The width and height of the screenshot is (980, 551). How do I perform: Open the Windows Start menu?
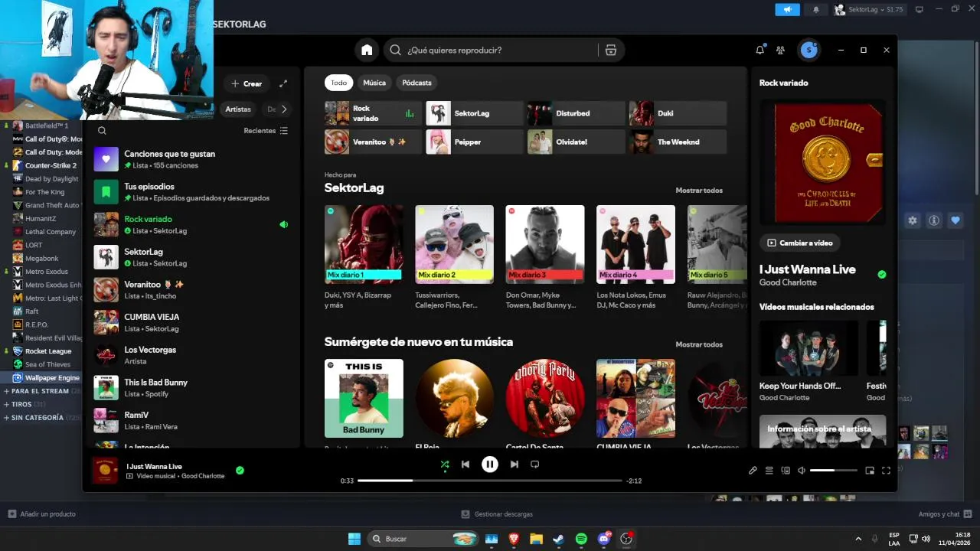(354, 539)
